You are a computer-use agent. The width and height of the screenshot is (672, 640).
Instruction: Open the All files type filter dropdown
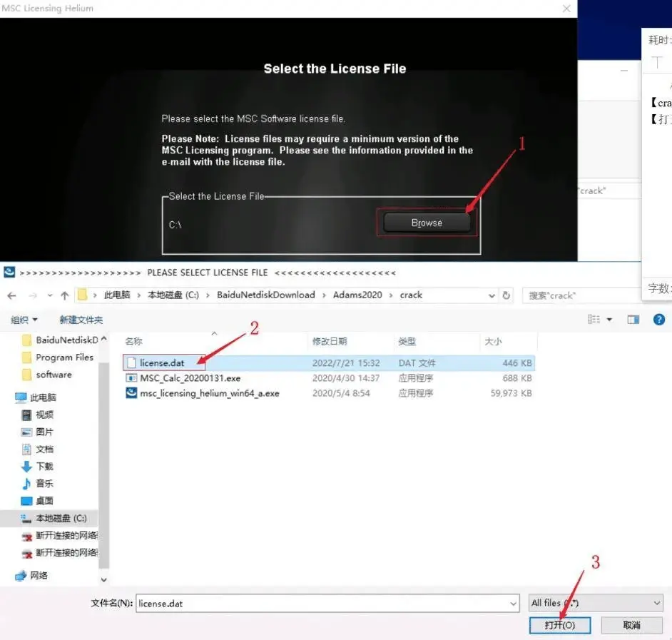(x=596, y=603)
